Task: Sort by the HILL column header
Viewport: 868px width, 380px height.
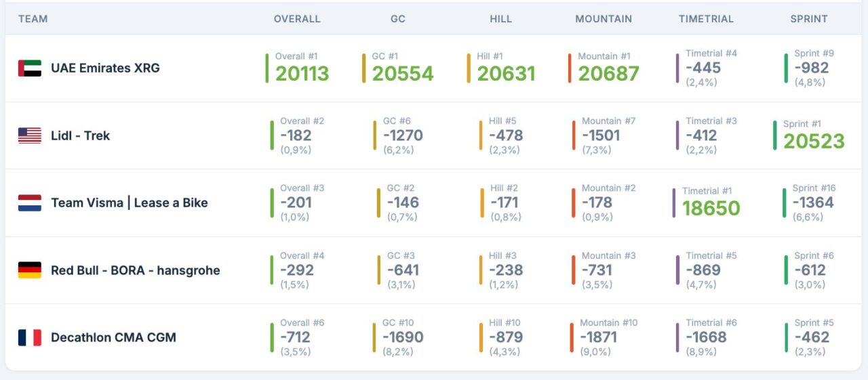Action: pyautogui.click(x=501, y=19)
